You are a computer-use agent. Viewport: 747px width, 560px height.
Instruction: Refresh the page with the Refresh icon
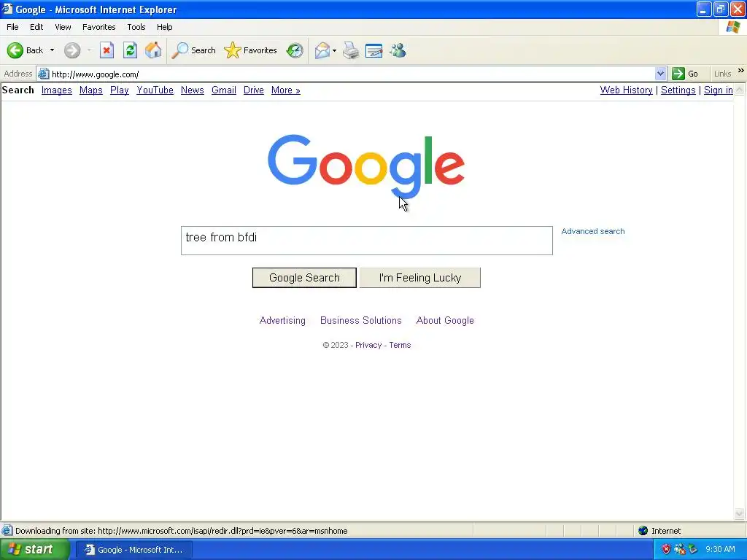(130, 50)
